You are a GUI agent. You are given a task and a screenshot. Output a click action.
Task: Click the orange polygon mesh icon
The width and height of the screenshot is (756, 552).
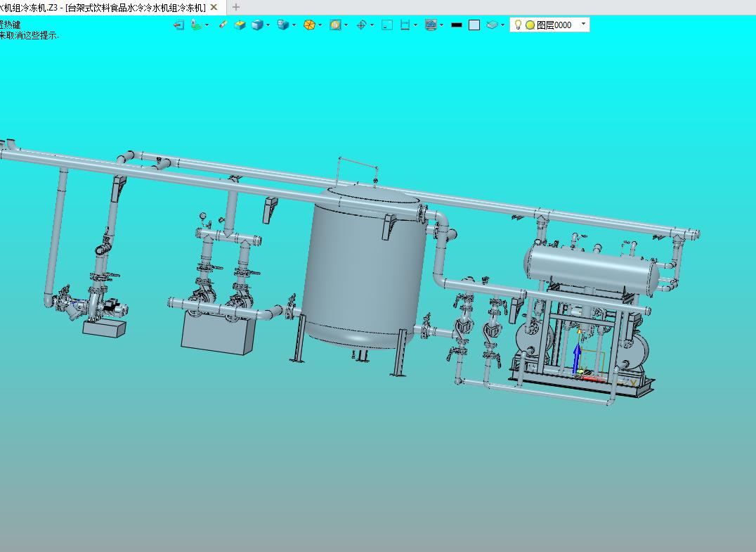point(309,25)
